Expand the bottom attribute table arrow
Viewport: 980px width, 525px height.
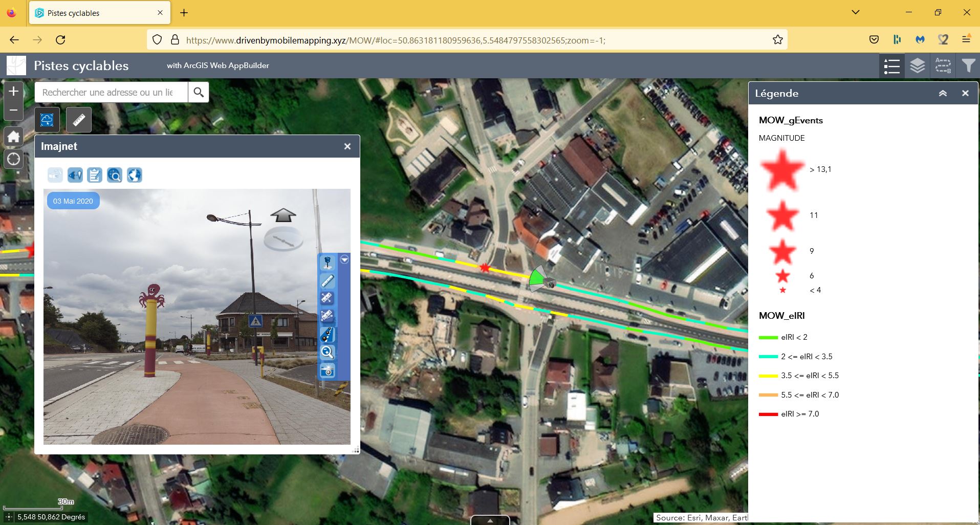pyautogui.click(x=490, y=520)
